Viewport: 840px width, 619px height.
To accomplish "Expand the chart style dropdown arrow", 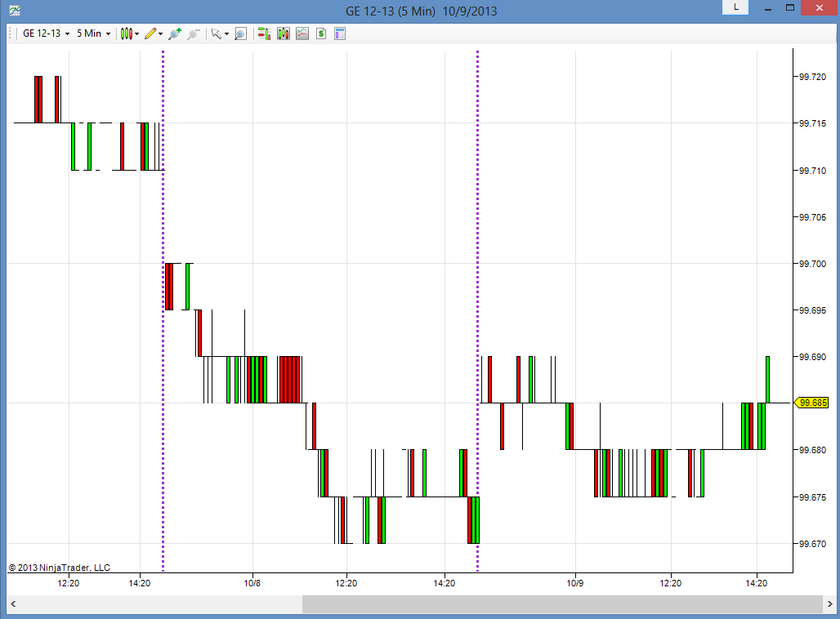I will pos(137,33).
